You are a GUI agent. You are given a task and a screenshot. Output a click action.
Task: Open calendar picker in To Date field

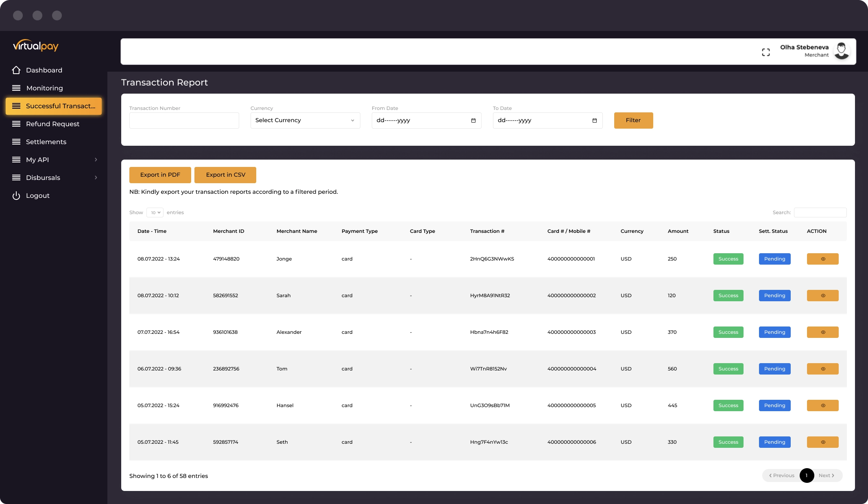(x=594, y=121)
